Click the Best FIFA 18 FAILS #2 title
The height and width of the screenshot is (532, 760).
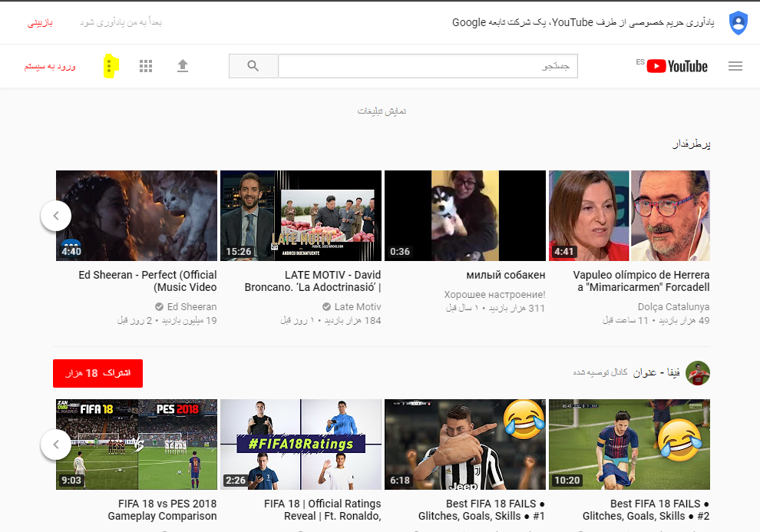pos(646,510)
